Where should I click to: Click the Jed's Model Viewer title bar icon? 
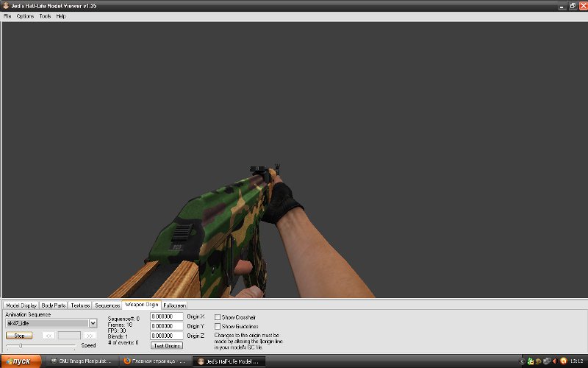click(6, 6)
